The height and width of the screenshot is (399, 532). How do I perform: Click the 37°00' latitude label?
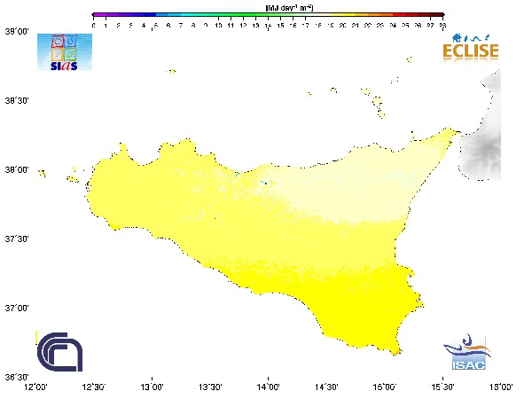point(17,308)
